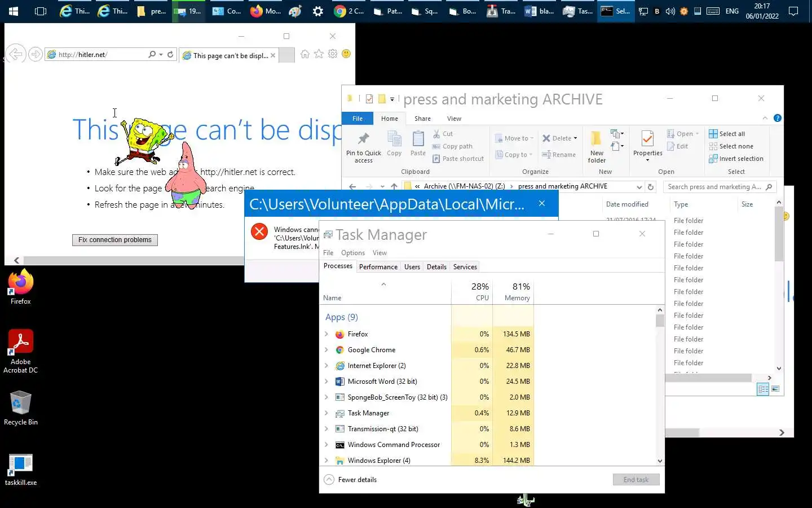Sort processes by Memory column
This screenshot has width=812, height=508.
click(513, 292)
